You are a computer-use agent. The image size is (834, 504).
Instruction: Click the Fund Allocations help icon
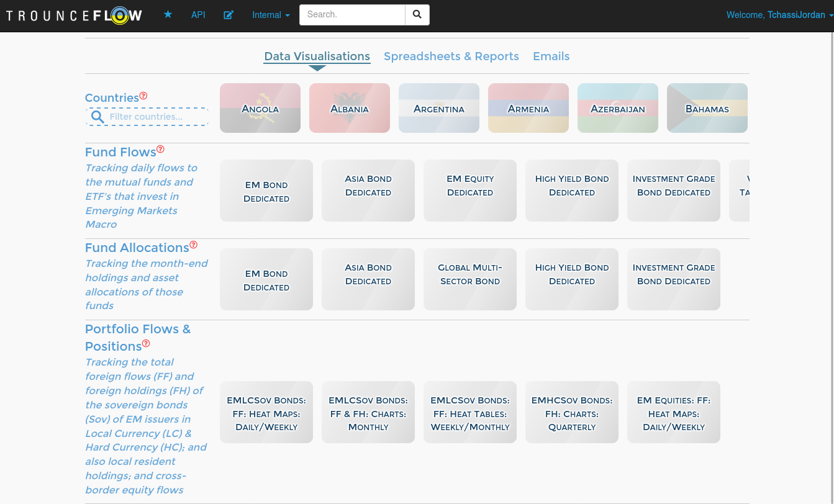193,245
